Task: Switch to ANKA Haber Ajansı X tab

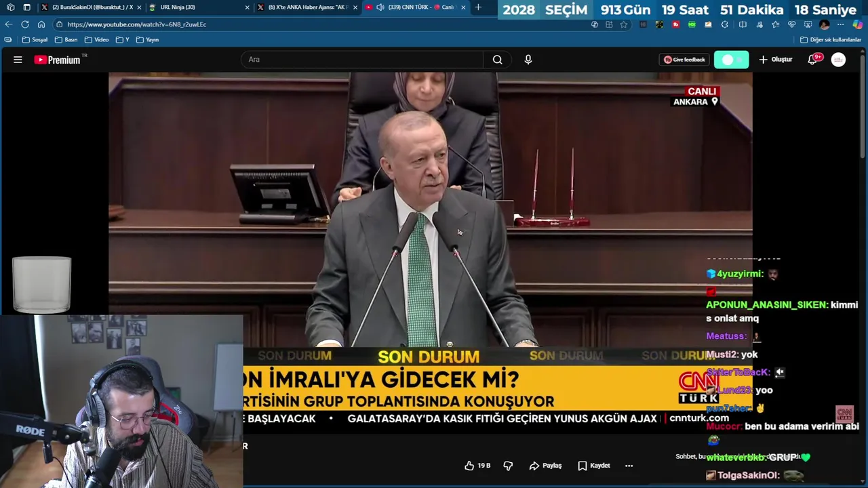Action: 307,7
